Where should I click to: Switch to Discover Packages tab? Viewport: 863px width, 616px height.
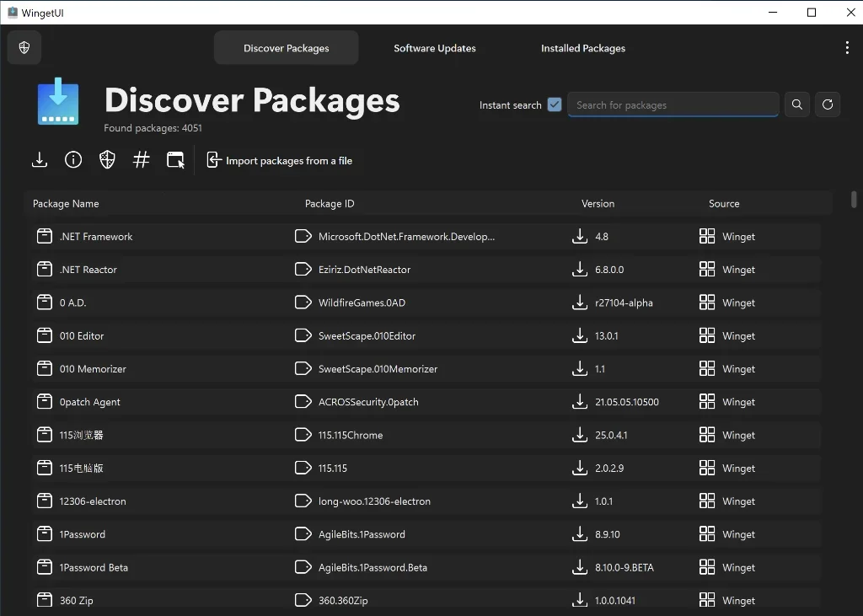(x=287, y=48)
